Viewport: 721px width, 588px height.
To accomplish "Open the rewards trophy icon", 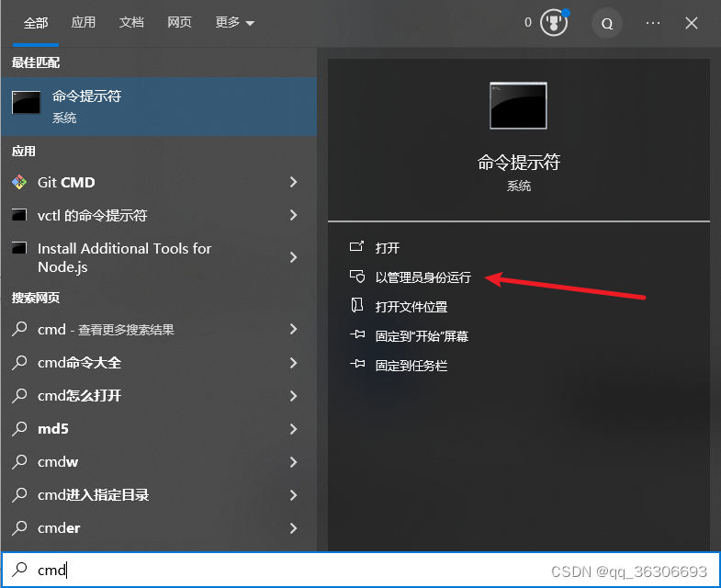I will pyautogui.click(x=554, y=23).
